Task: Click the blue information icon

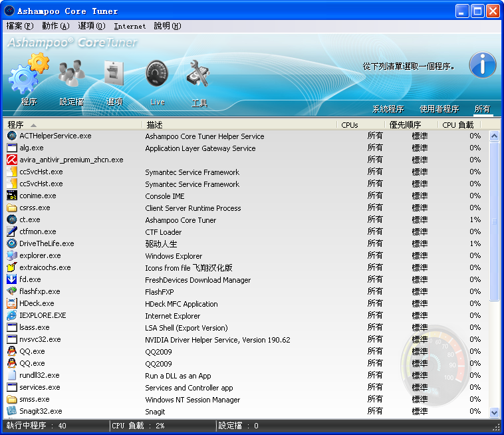Action: pyautogui.click(x=482, y=65)
